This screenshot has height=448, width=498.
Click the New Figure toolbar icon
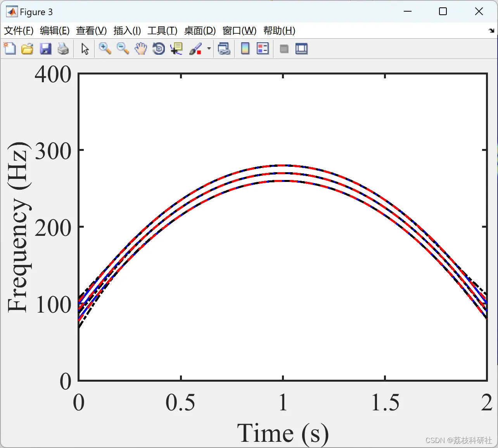pyautogui.click(x=10, y=49)
